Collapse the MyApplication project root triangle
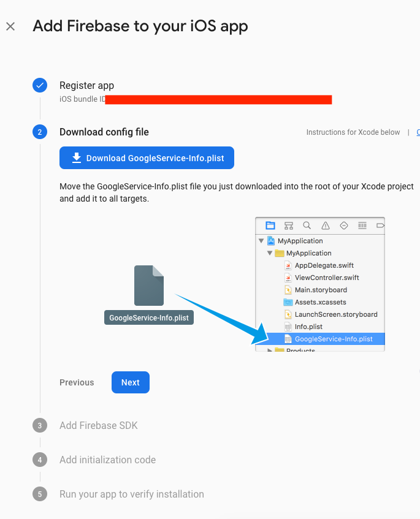Image resolution: width=420 pixels, height=519 pixels. coord(261,241)
